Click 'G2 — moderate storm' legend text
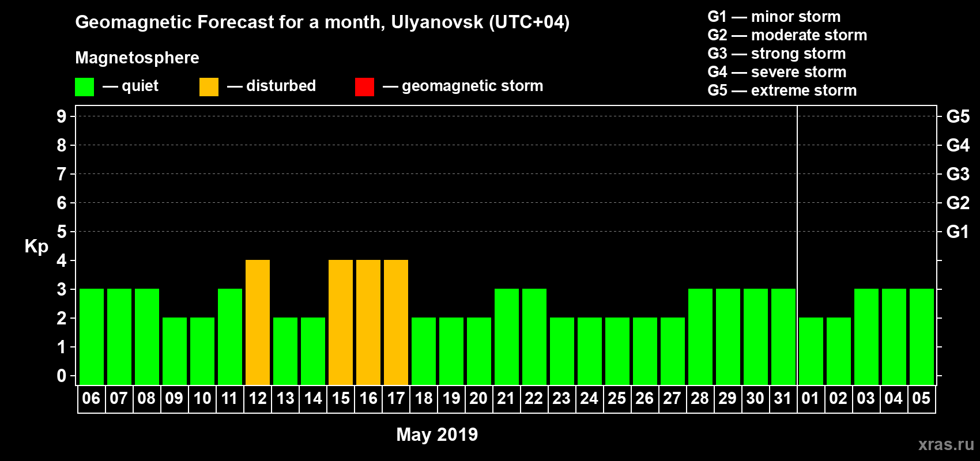The image size is (980, 461). click(x=787, y=35)
